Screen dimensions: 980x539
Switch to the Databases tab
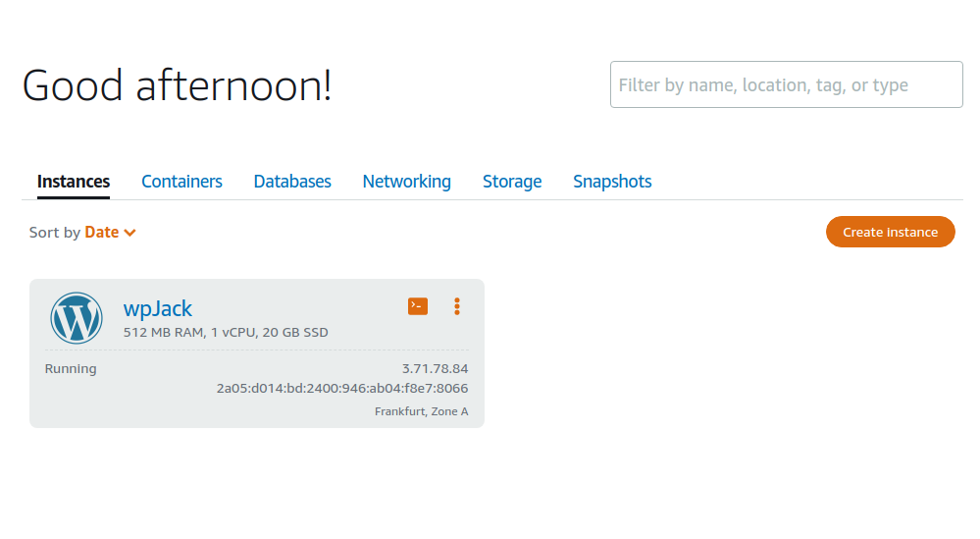(292, 182)
